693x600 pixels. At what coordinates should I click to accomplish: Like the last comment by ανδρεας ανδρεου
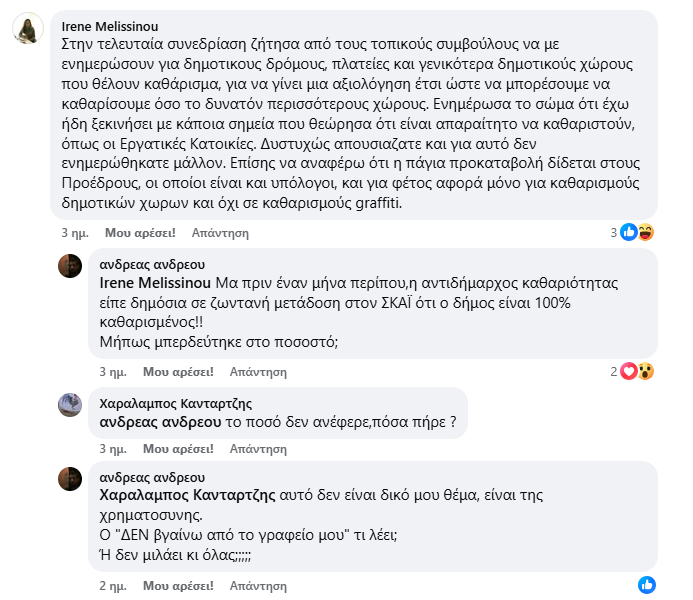pos(177,585)
